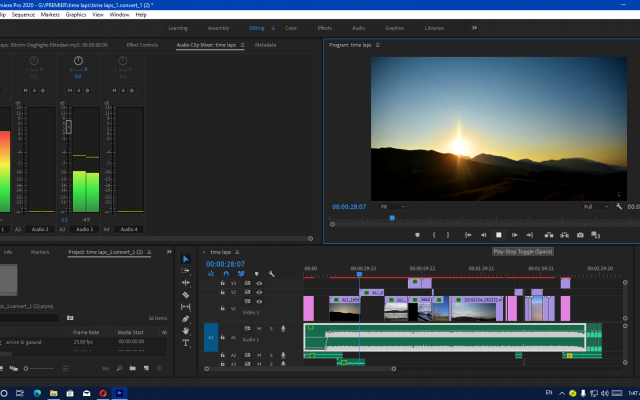Click the Extract button
The height and width of the screenshot is (400, 640).
tap(564, 235)
